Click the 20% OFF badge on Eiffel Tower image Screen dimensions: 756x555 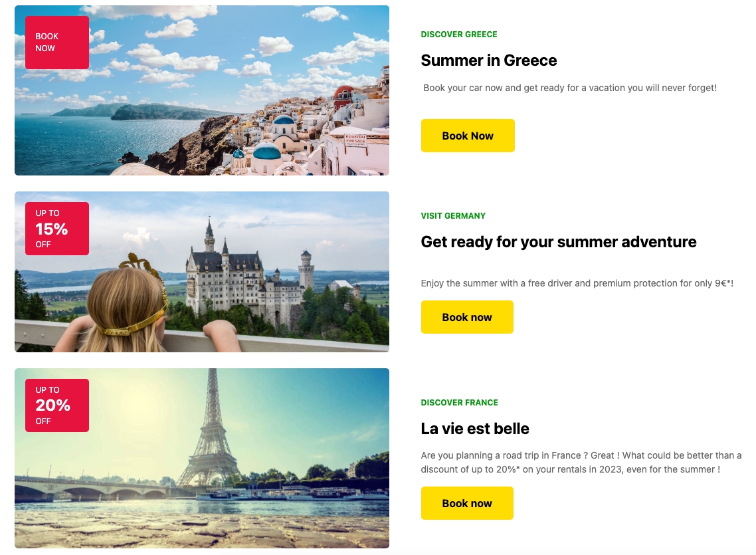[57, 405]
